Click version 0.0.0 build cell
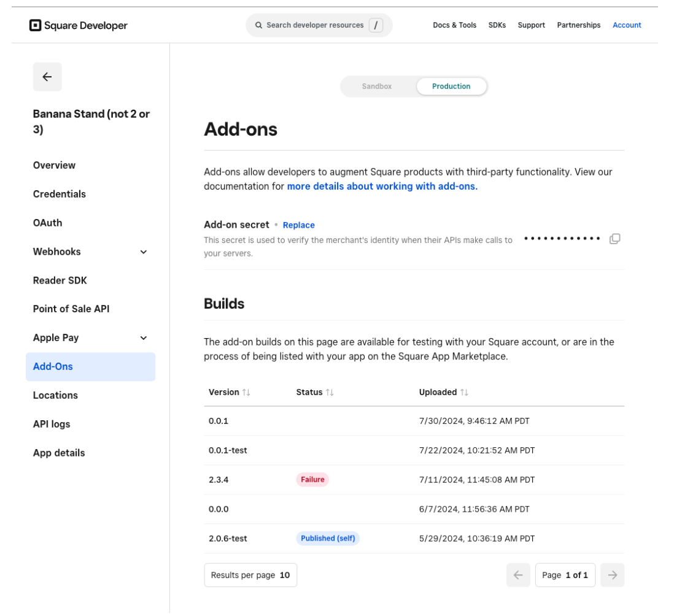The width and height of the screenshot is (674, 616). tap(219, 509)
